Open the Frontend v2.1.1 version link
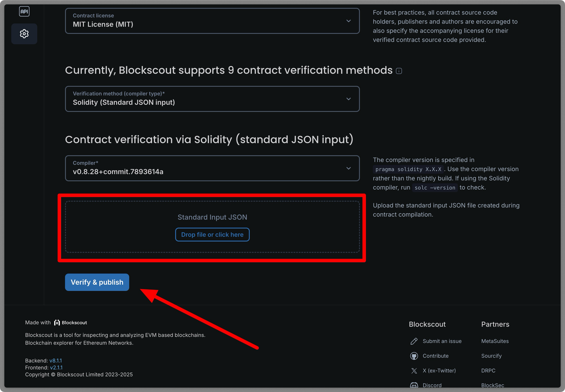 [56, 367]
